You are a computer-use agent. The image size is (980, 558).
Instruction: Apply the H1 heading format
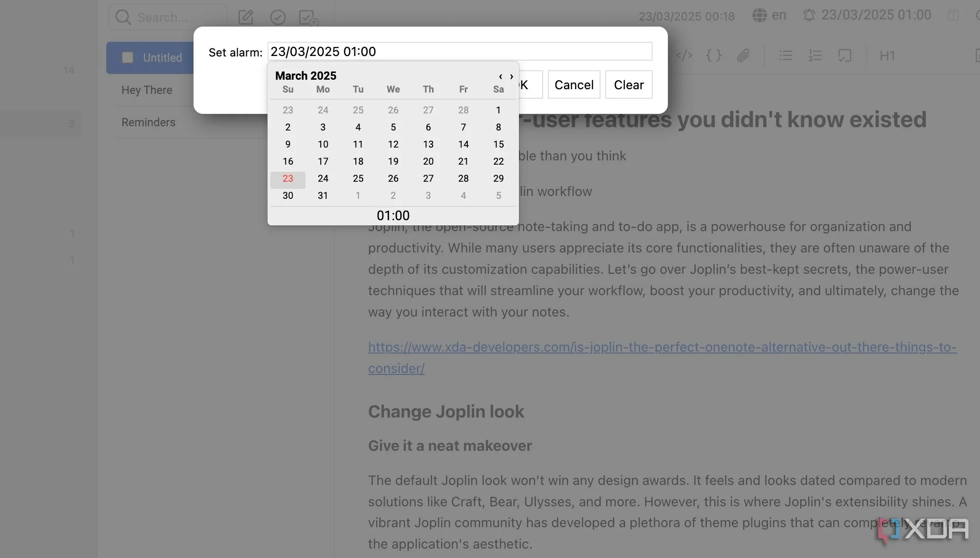[887, 56]
